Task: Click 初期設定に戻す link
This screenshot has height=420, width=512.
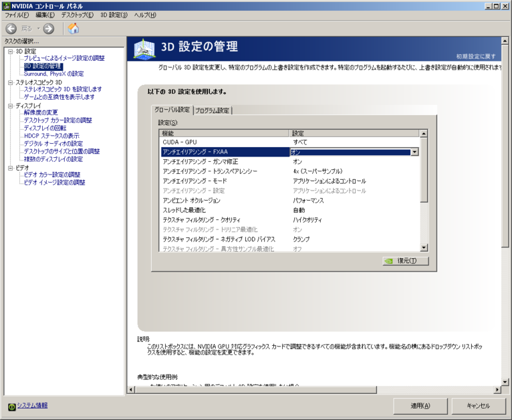Action: (476, 56)
